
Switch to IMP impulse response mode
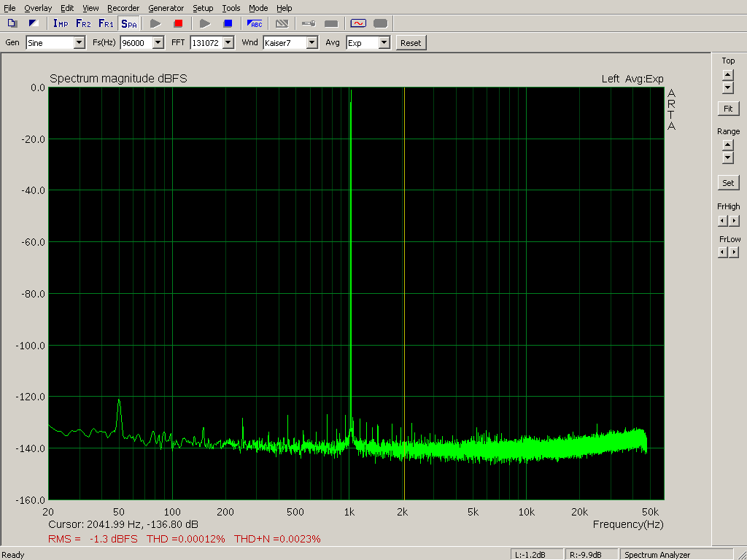coord(61,23)
